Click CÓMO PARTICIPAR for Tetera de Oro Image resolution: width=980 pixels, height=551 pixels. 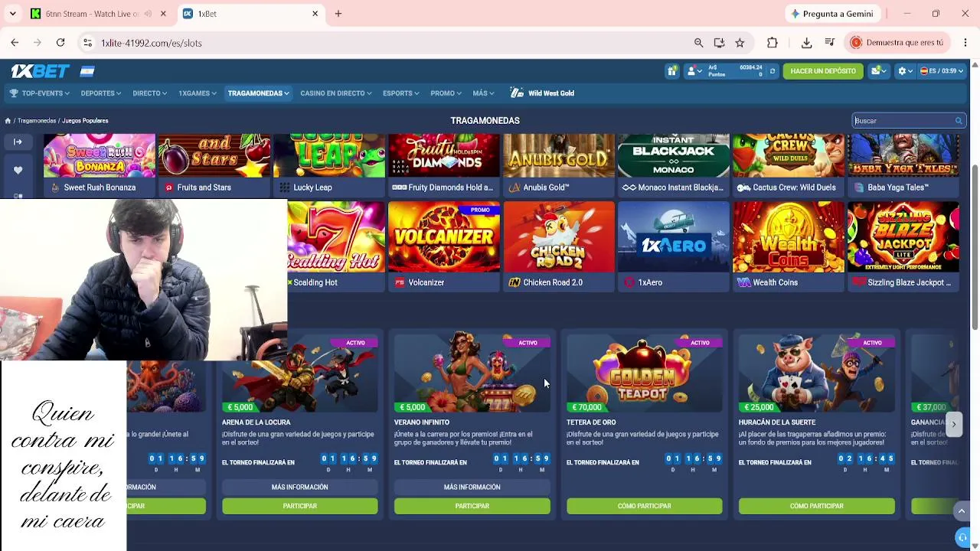pyautogui.click(x=644, y=506)
